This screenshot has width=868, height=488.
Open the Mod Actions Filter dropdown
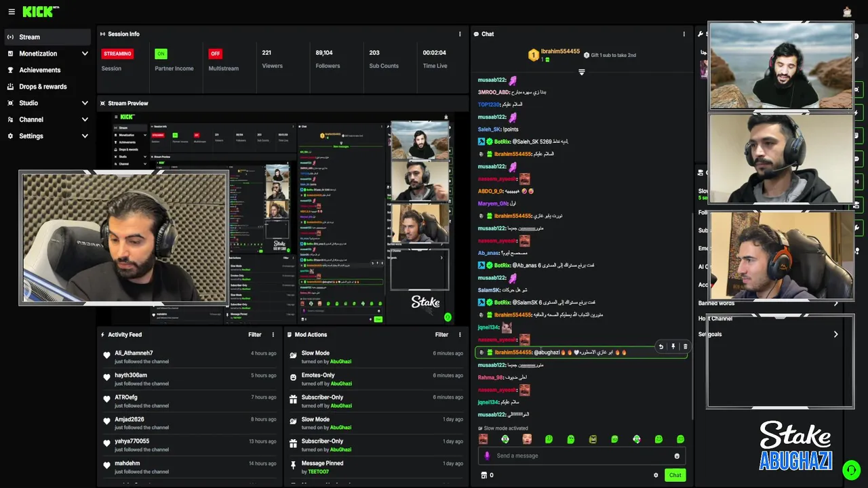click(x=441, y=334)
